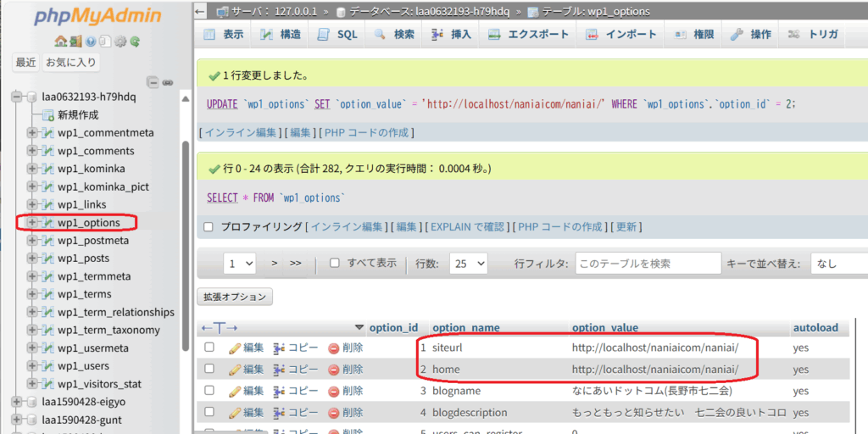Viewport: 868px width, 434px height.
Task: Expand the wp1_options tree node
Action: coord(32,223)
